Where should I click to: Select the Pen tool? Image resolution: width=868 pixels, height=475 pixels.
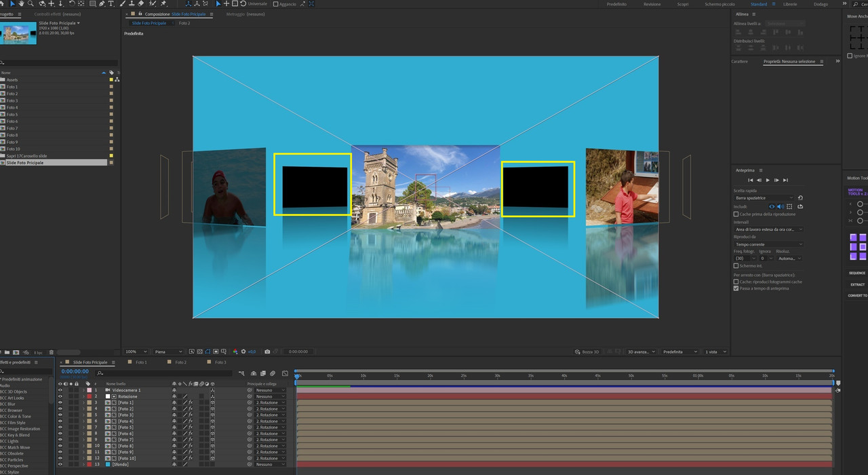[102, 3]
